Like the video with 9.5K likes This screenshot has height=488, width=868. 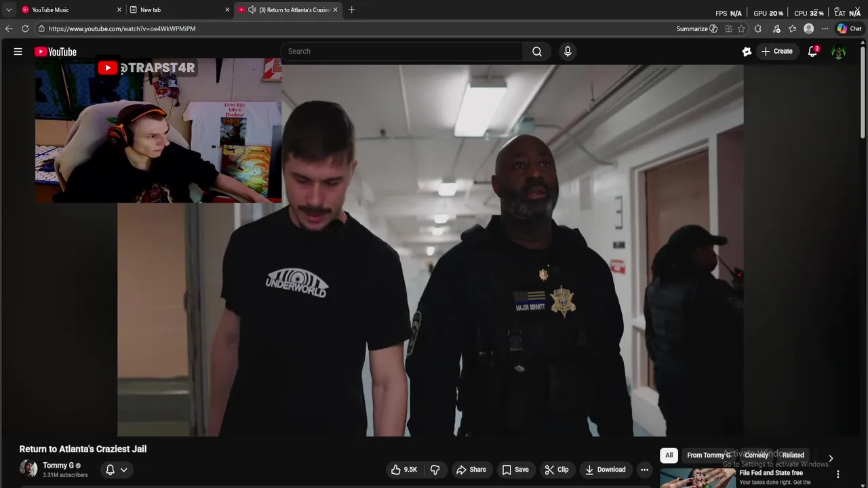click(x=404, y=470)
